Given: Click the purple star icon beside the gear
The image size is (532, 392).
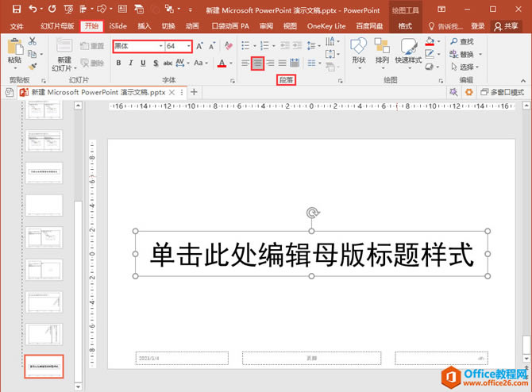Looking at the screenshot, I should 453,92.
